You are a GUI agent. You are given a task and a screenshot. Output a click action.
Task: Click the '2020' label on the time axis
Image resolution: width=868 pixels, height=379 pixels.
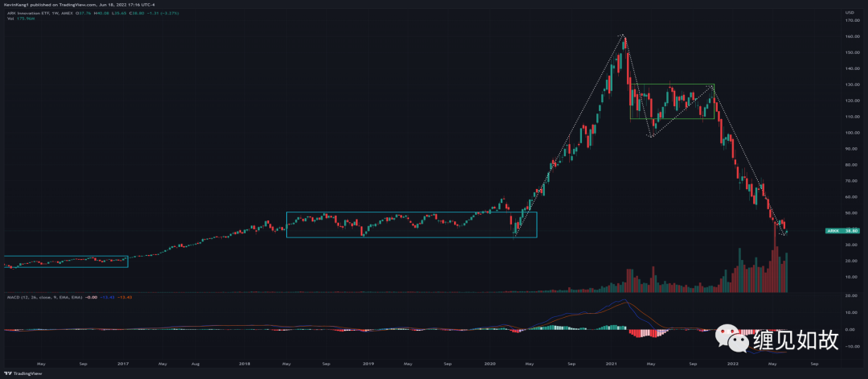pos(490,365)
